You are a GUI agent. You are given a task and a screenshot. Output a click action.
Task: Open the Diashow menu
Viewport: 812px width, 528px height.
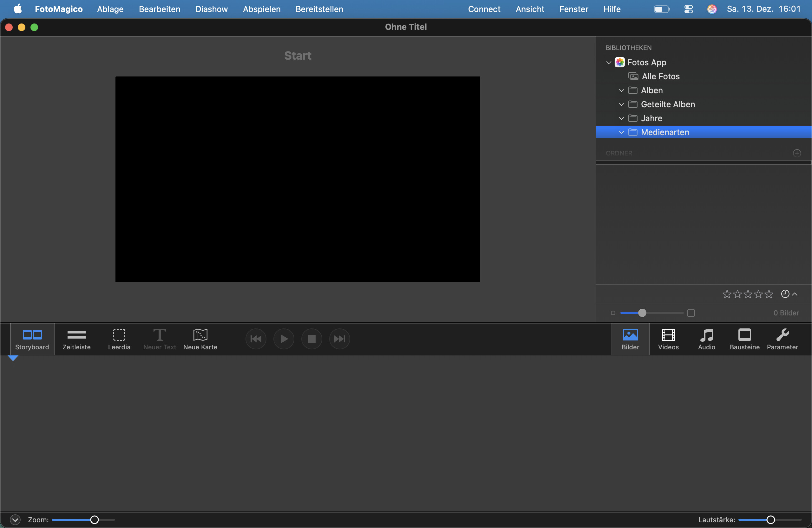[x=211, y=9]
